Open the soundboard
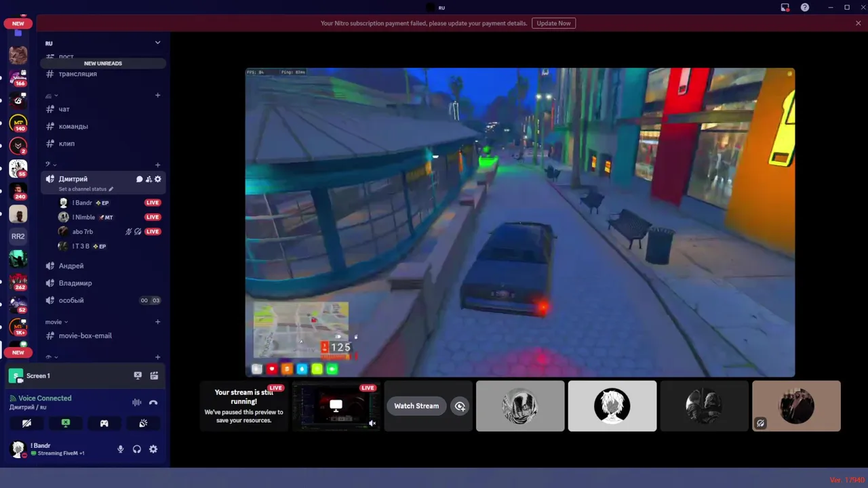 [143, 423]
